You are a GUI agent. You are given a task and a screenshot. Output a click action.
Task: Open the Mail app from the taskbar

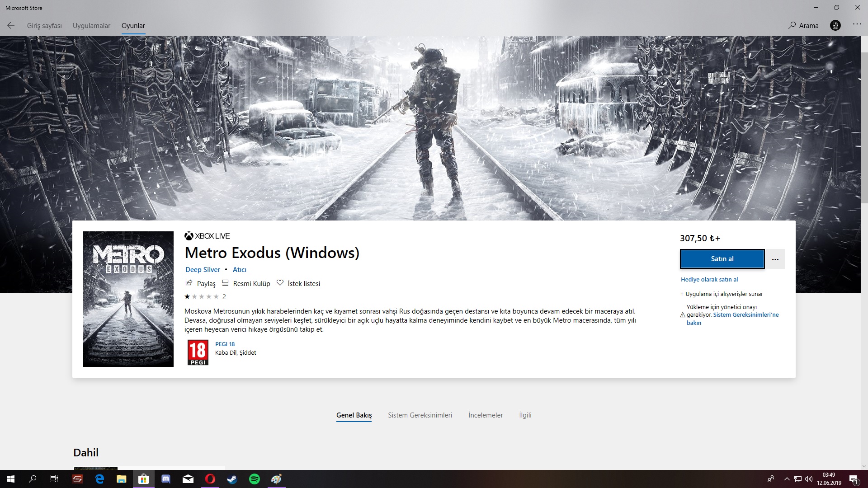[x=188, y=479]
